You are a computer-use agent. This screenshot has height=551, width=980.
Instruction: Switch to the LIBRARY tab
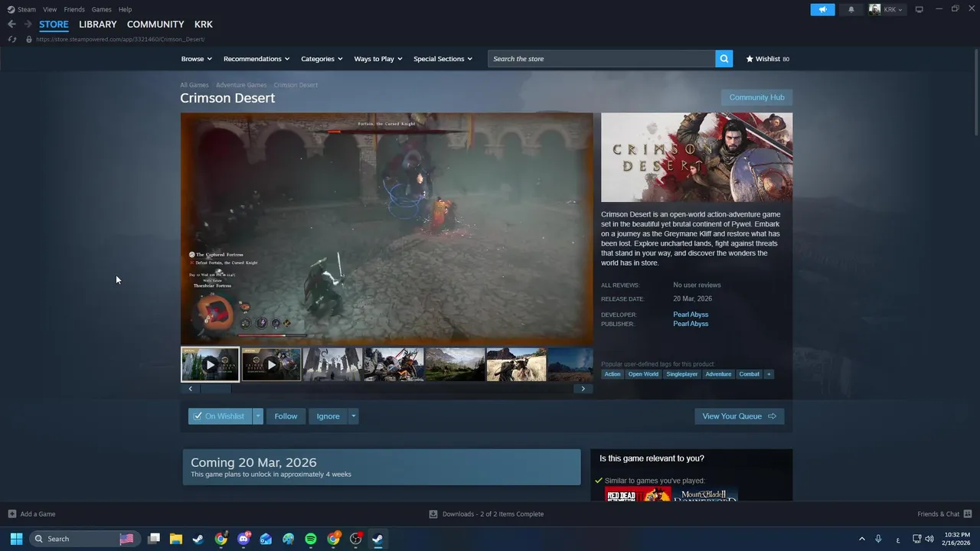click(98, 24)
